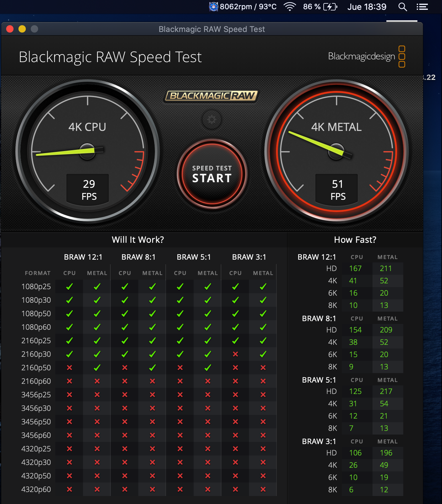442x504 pixels.
Task: Click the green check for 1080p25 BRAW 12:1 CPU
Action: (x=69, y=286)
